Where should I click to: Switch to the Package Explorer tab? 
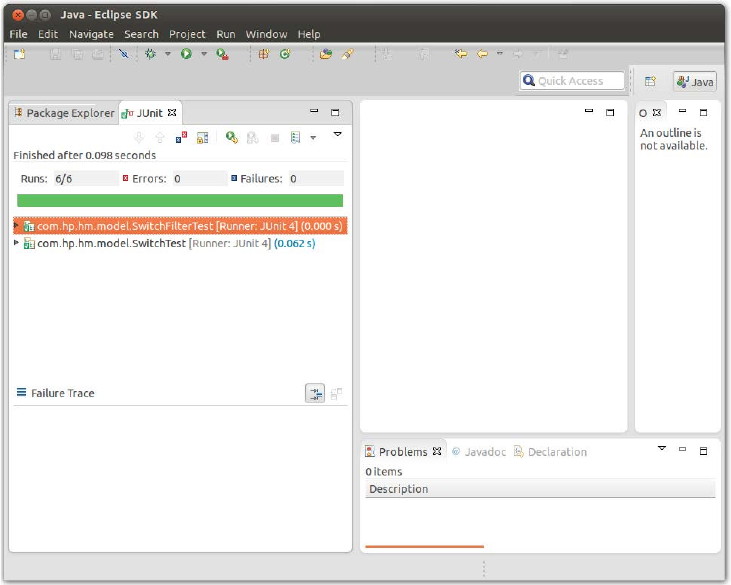[63, 113]
